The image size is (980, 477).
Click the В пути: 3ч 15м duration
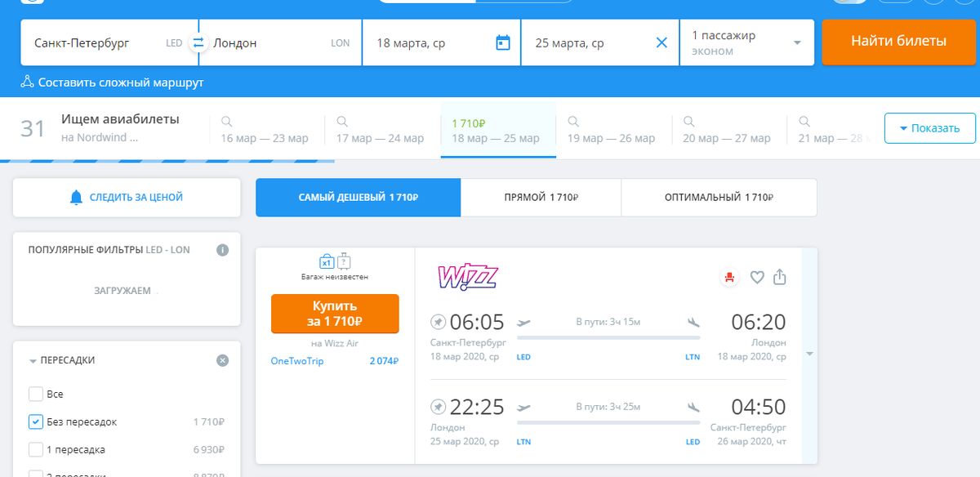[608, 320]
